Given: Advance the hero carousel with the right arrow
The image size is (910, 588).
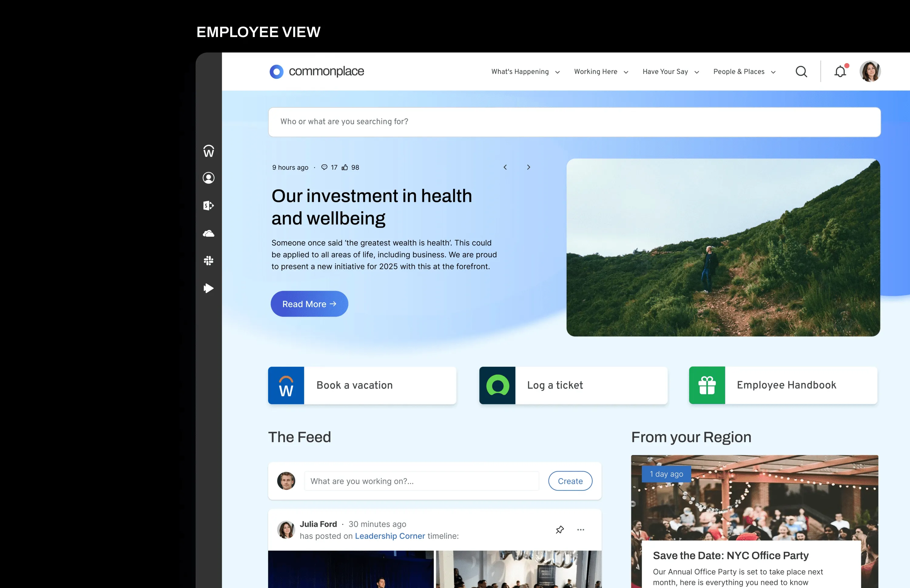Looking at the screenshot, I should [x=529, y=167].
